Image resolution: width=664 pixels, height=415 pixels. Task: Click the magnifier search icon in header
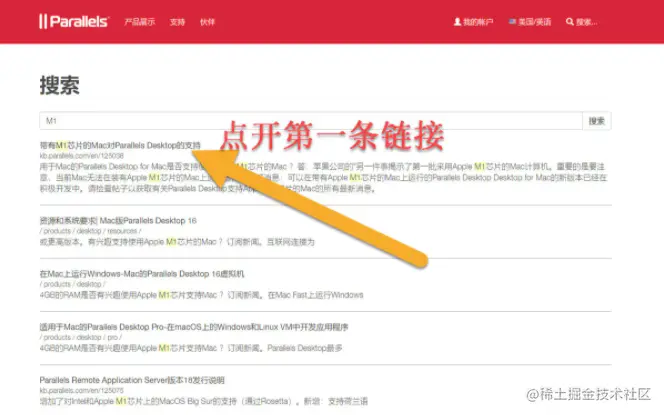pyautogui.click(x=570, y=22)
